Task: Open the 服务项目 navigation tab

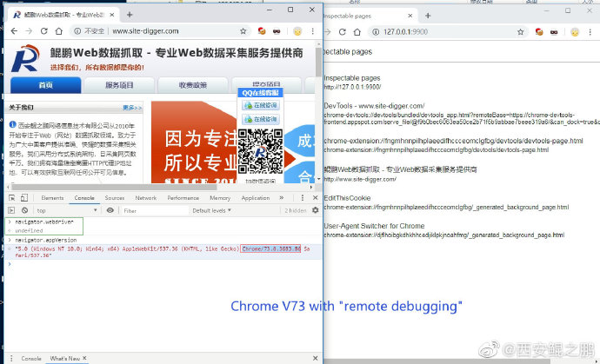Action: tap(119, 85)
